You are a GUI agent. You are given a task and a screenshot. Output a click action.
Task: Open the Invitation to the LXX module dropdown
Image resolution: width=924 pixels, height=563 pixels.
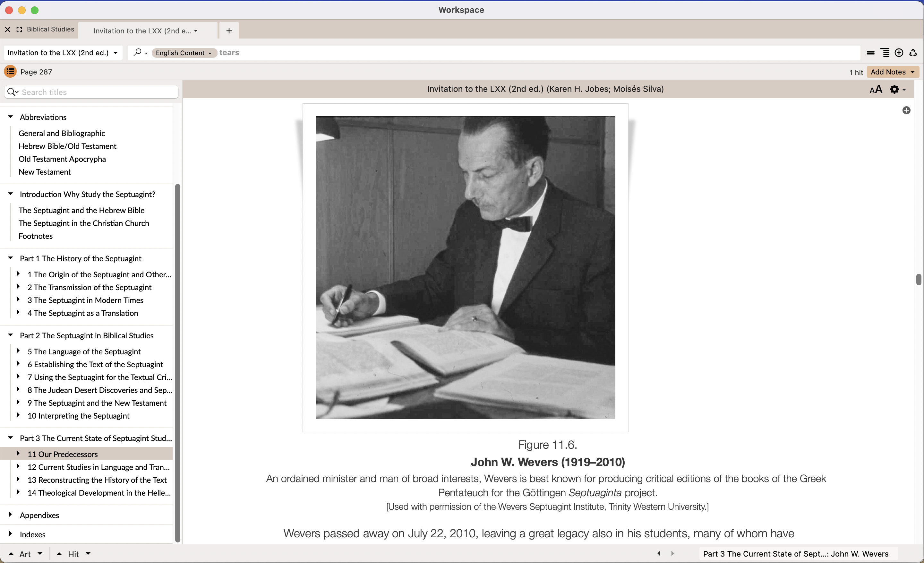click(63, 53)
